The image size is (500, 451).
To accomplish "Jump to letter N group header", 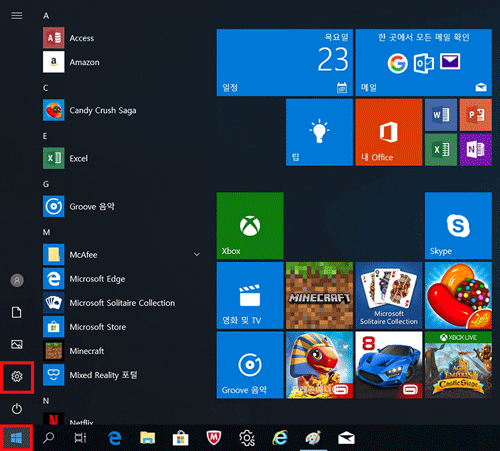I will point(46,401).
